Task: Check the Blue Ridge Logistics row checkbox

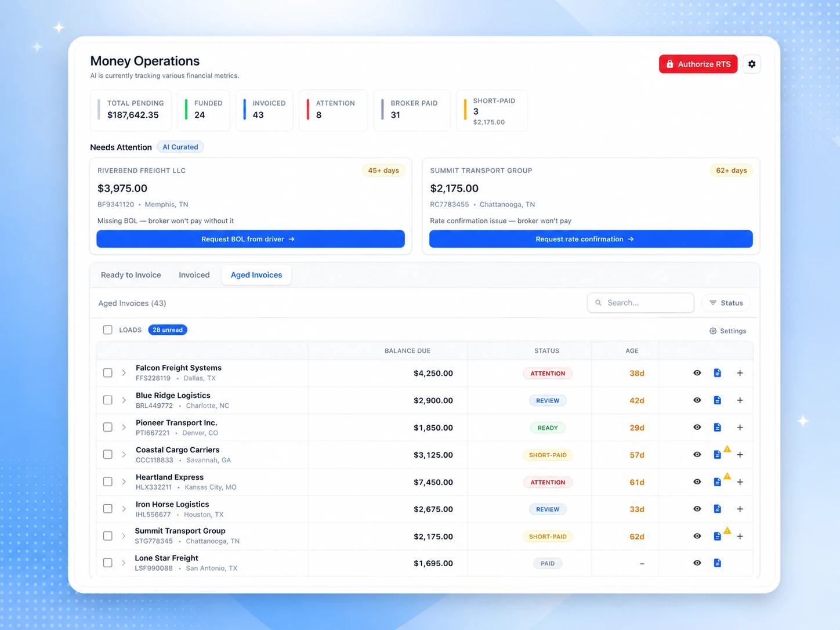Action: tap(108, 400)
